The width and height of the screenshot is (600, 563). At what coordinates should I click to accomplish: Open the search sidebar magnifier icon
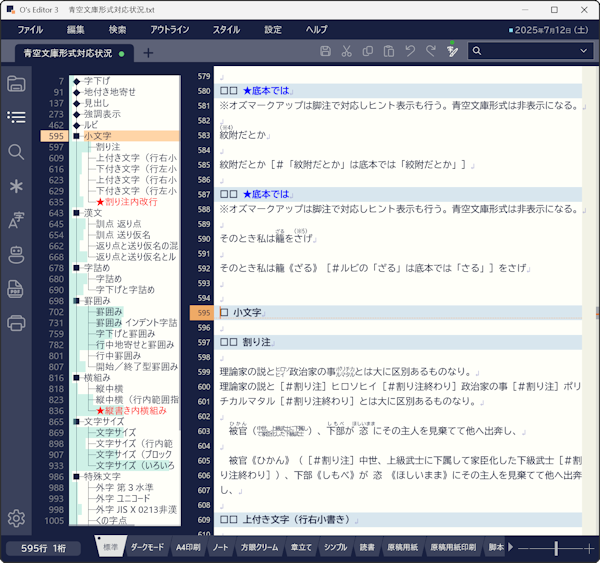[x=16, y=152]
